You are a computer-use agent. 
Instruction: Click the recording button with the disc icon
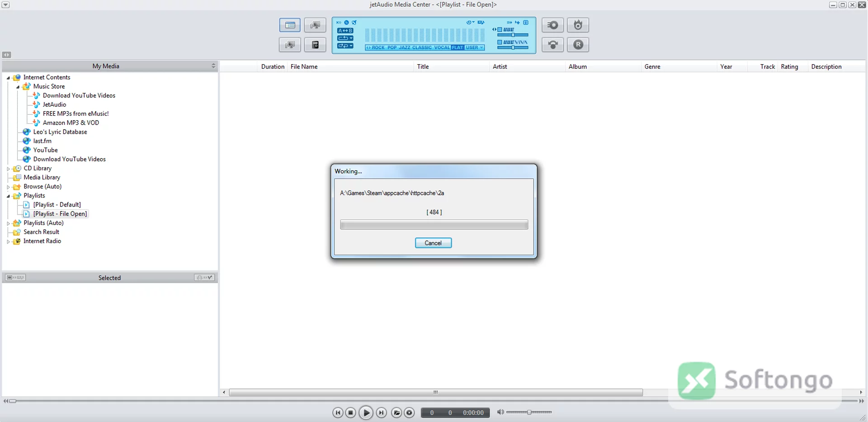[x=552, y=25]
